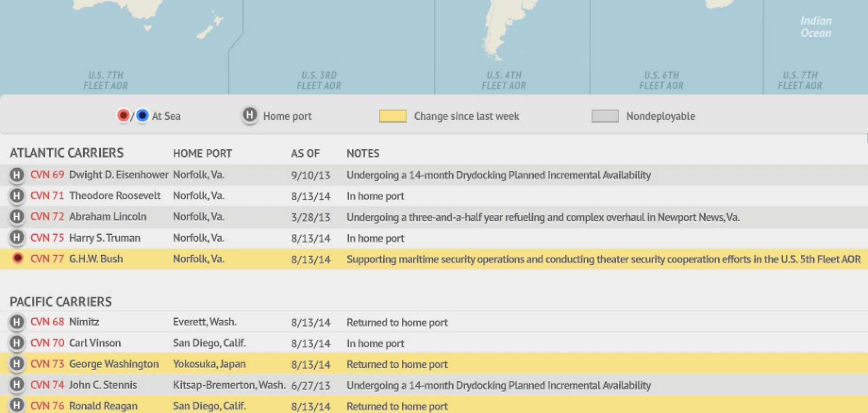Viewport: 868px width, 413px height.
Task: Click the Harry S. Truman carrier name
Action: click(x=104, y=238)
